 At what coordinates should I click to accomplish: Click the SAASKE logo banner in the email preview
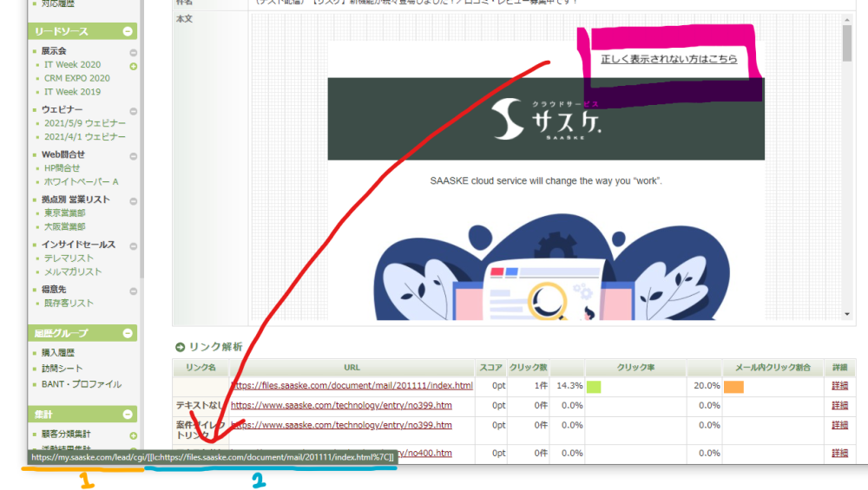[546, 119]
